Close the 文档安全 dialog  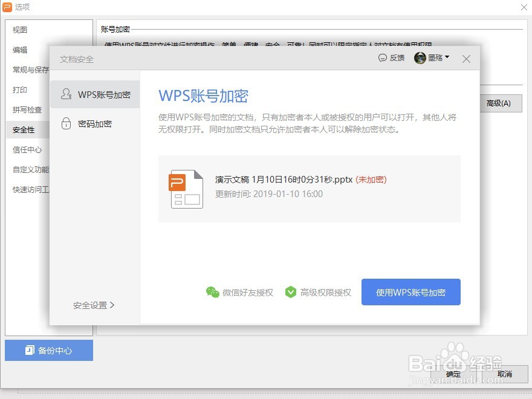click(466, 59)
